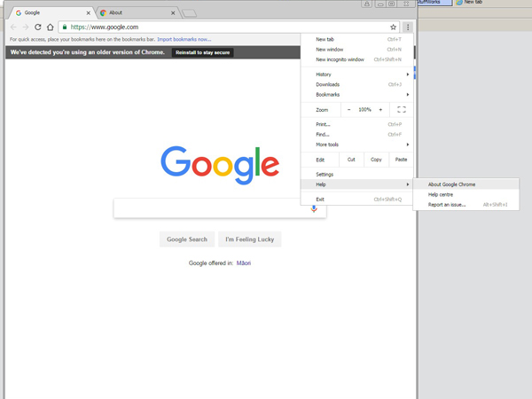
Task: Switch to the About tab
Action: click(x=136, y=13)
